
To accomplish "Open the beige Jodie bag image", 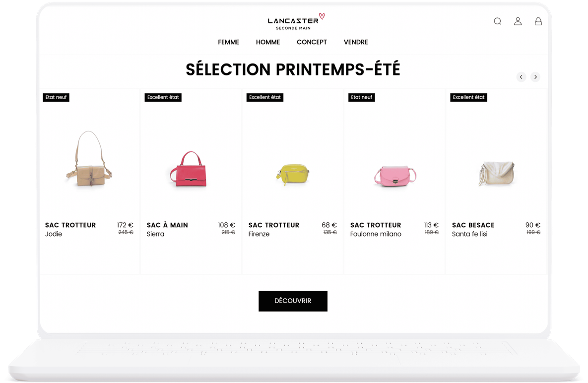I will [89, 159].
